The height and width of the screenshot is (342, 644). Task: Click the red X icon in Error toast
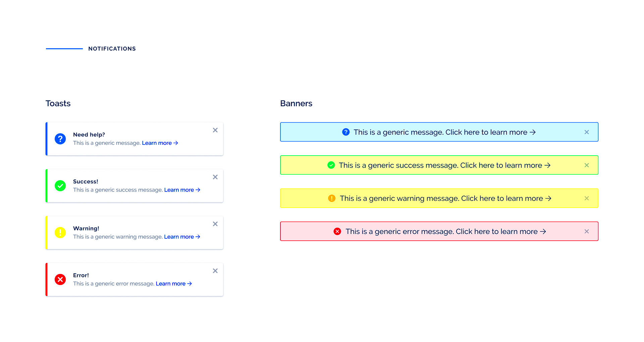60,280
